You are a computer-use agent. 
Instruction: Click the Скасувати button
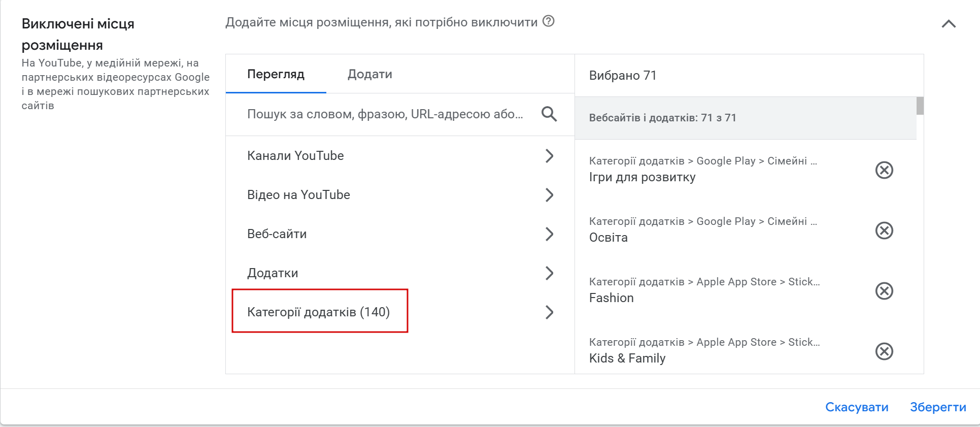(x=856, y=407)
